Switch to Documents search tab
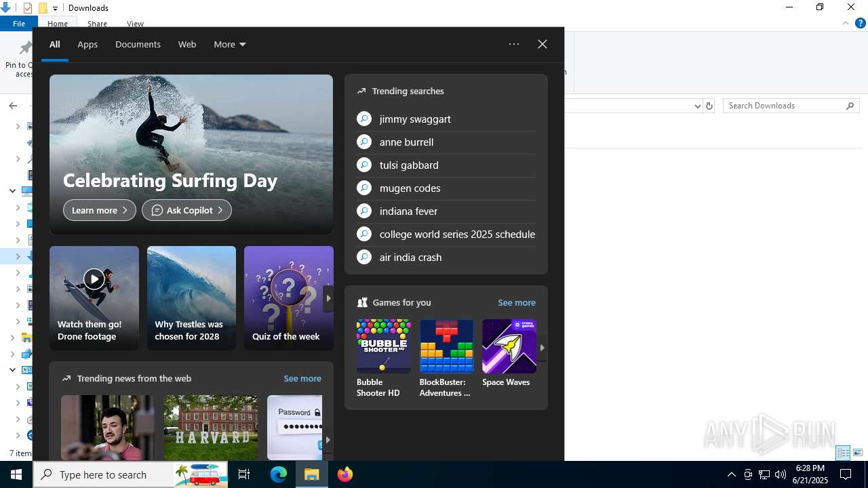 tap(138, 44)
